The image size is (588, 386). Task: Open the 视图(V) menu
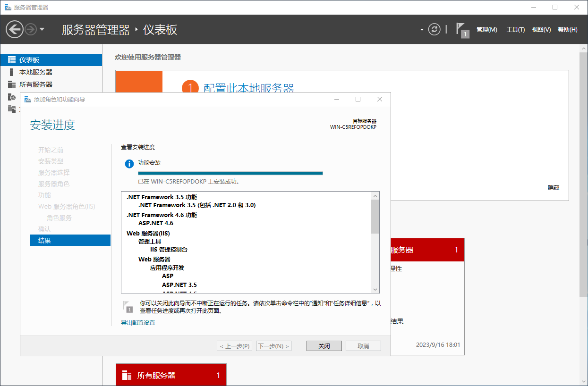[541, 30]
